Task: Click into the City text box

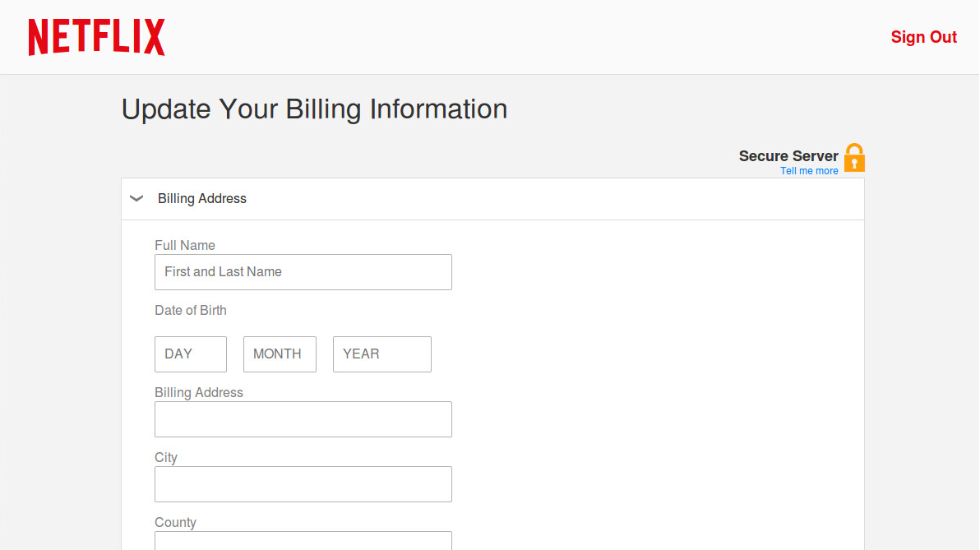Action: coord(303,484)
